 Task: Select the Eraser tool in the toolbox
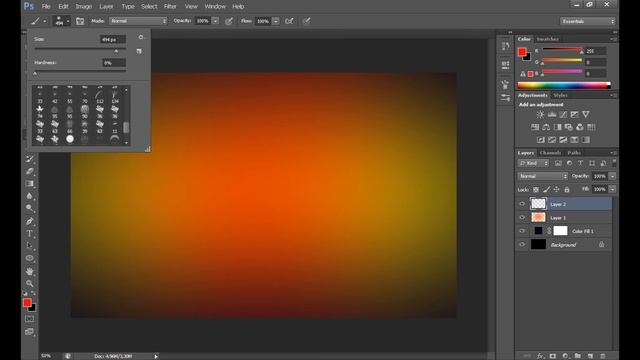click(29, 171)
